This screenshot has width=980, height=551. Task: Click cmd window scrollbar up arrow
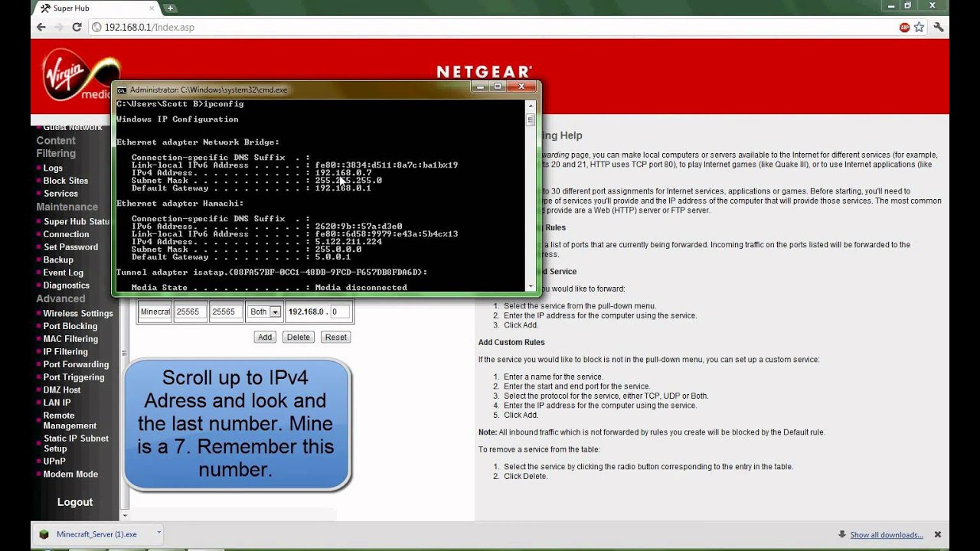[531, 104]
